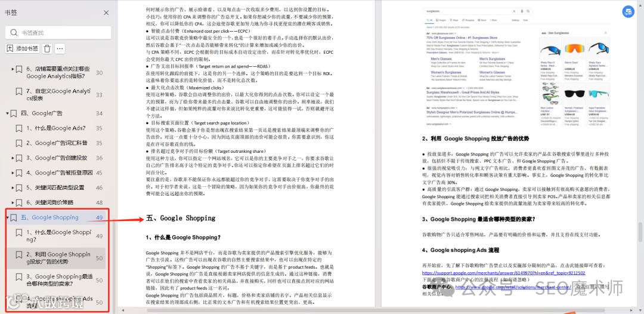Click the 添加书签 button

pos(22,48)
